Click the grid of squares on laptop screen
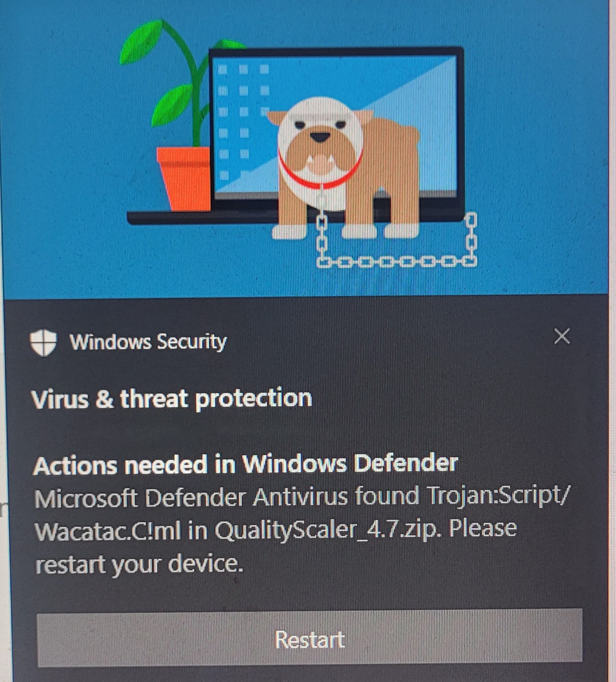 [x=243, y=121]
